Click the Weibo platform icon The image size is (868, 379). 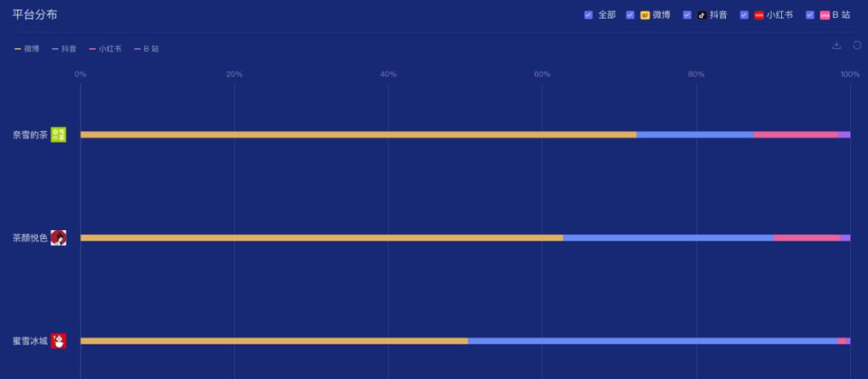645,15
